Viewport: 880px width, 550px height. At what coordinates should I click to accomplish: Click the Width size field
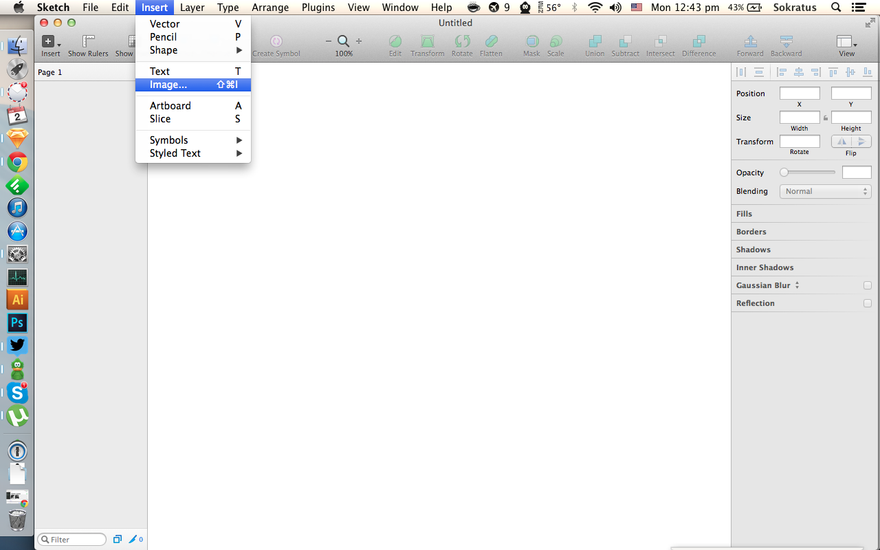click(800, 117)
